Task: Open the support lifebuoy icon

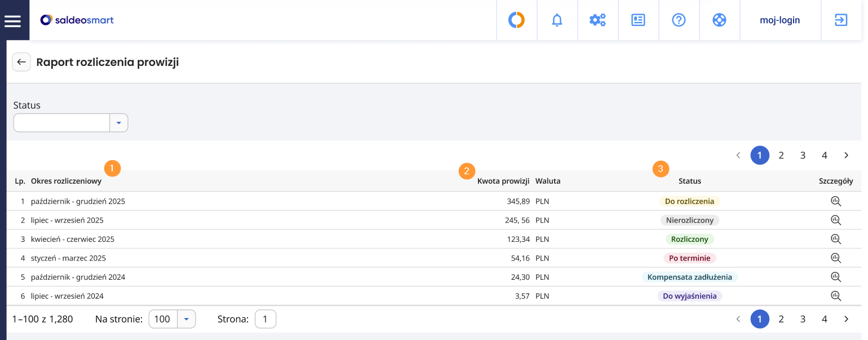Action: [719, 20]
